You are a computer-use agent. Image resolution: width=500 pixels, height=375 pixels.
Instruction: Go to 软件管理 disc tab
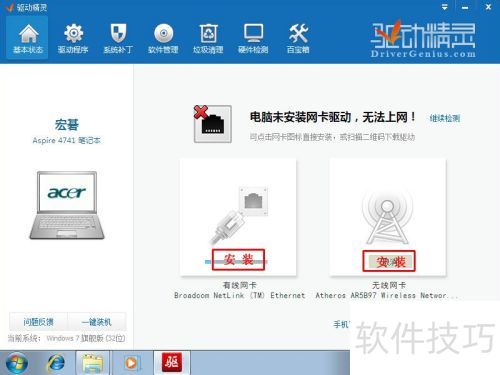pyautogui.click(x=163, y=38)
